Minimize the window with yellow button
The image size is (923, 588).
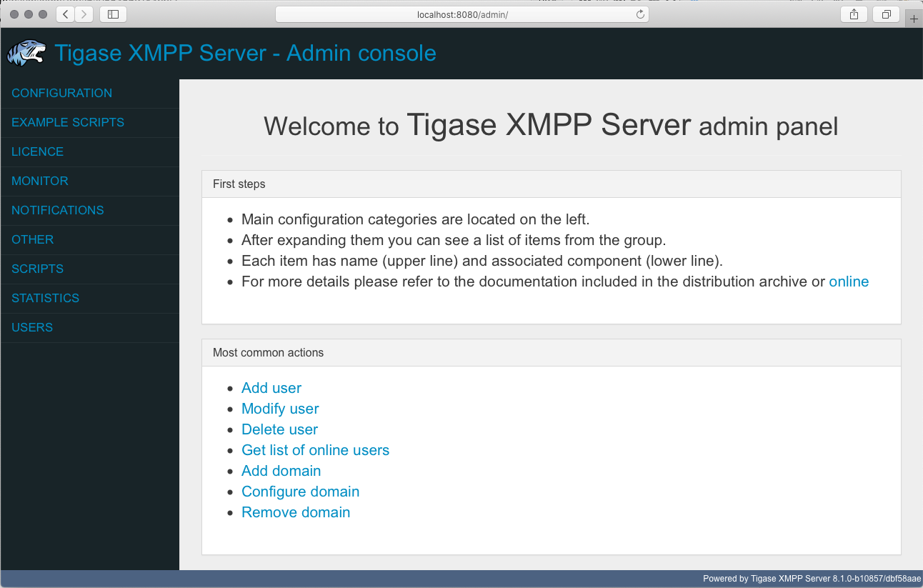coord(29,14)
